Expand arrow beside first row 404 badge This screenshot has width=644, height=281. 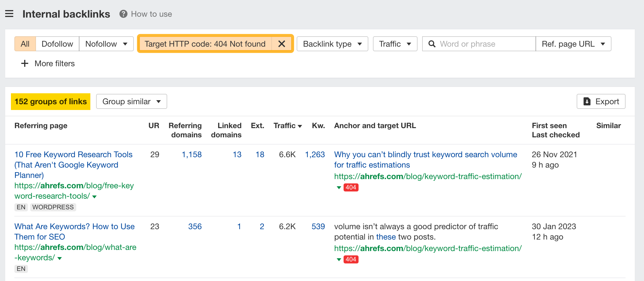click(x=339, y=187)
